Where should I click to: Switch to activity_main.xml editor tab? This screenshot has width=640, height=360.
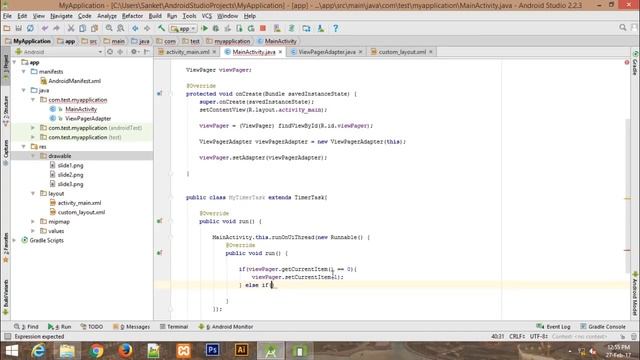pyautogui.click(x=187, y=52)
